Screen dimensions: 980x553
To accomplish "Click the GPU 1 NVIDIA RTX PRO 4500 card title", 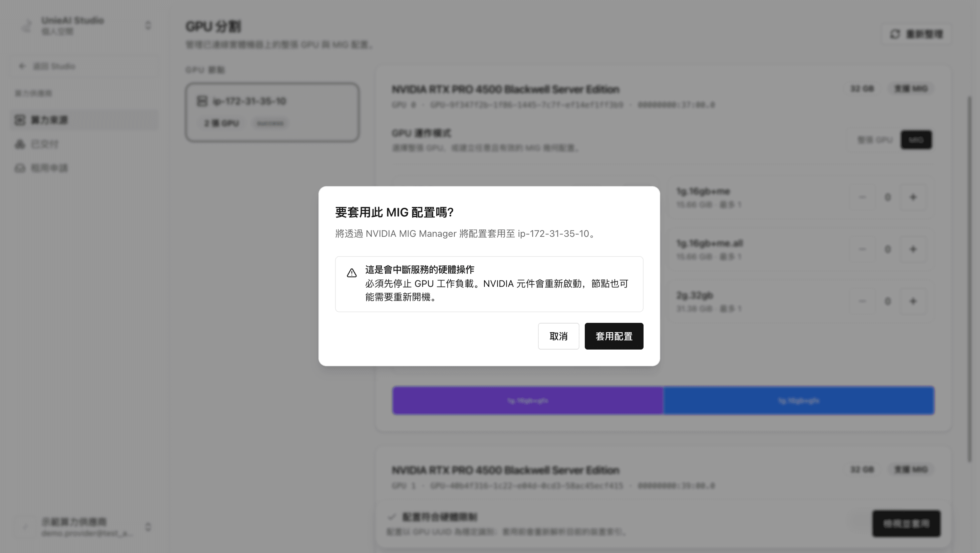I will click(506, 470).
